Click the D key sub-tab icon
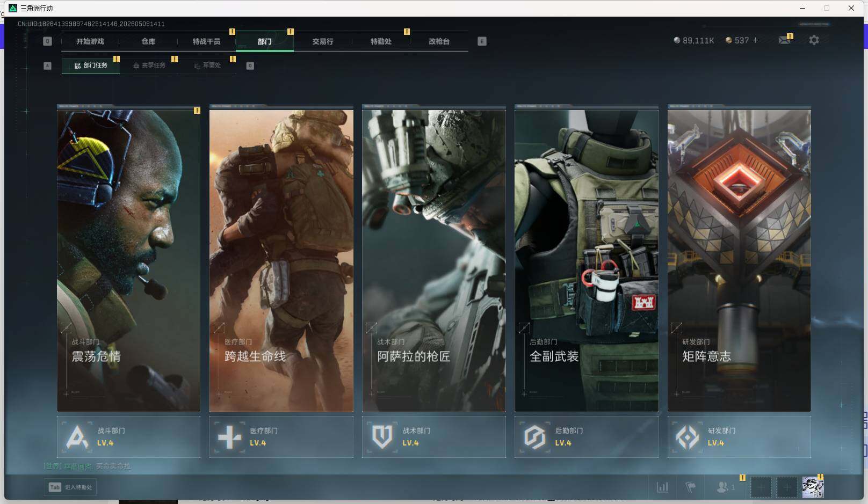 tap(250, 65)
